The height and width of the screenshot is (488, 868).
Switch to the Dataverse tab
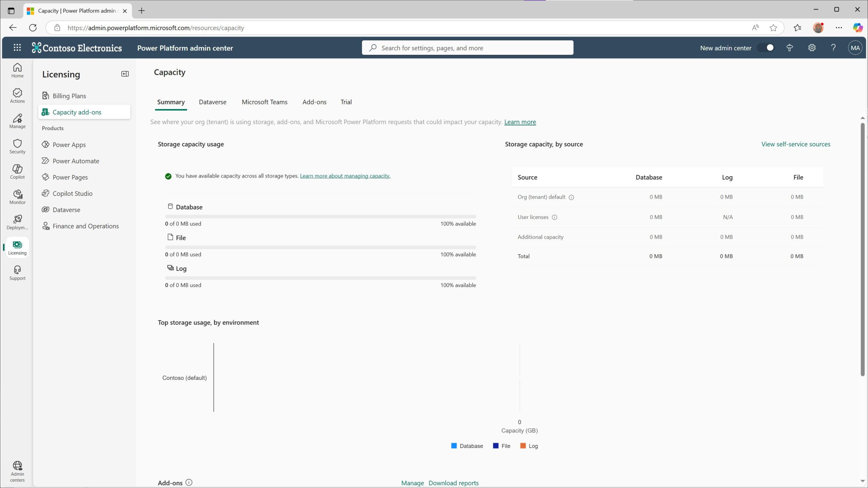tap(213, 102)
